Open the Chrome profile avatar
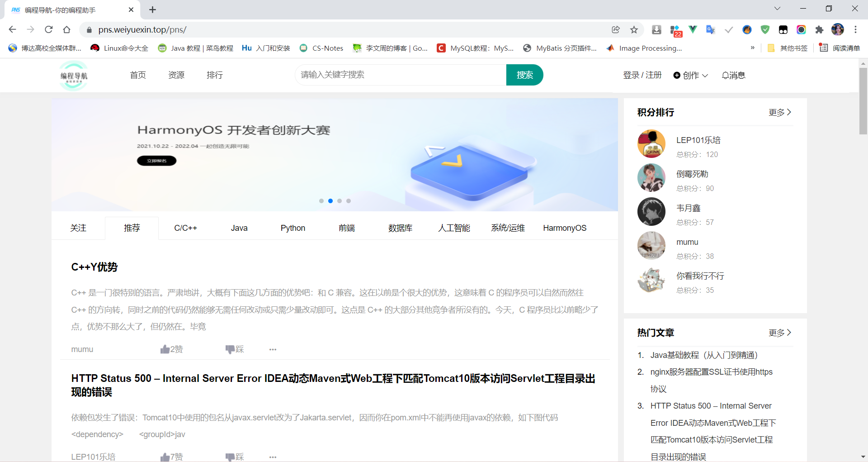The width and height of the screenshot is (868, 462). tap(838, 29)
